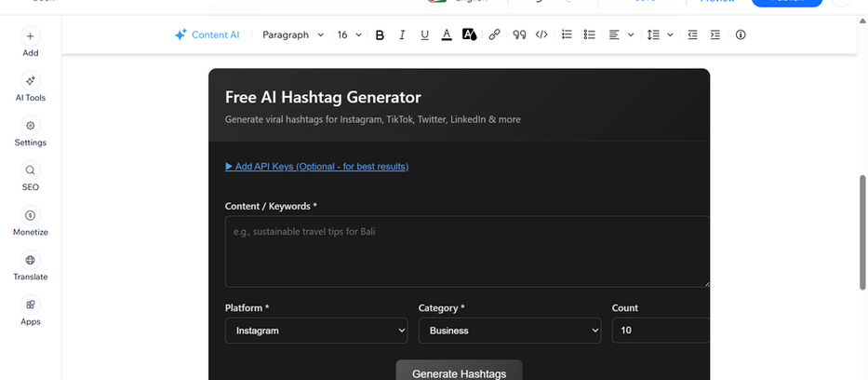Click the 'Category *' label
This screenshot has height=380, width=868.
[x=441, y=308]
